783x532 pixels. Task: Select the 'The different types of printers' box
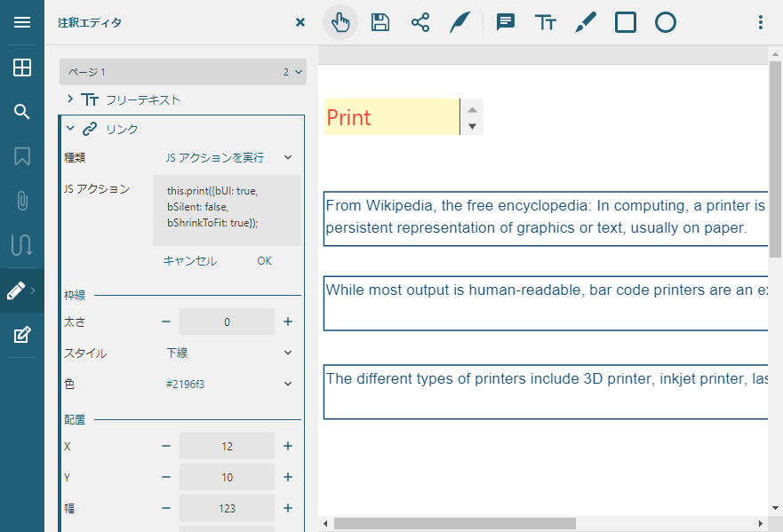(x=546, y=392)
